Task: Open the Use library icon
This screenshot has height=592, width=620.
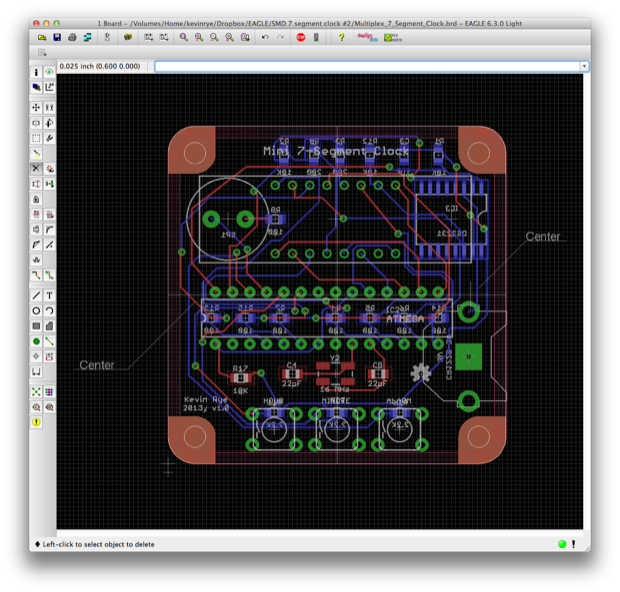Action: tap(127, 38)
